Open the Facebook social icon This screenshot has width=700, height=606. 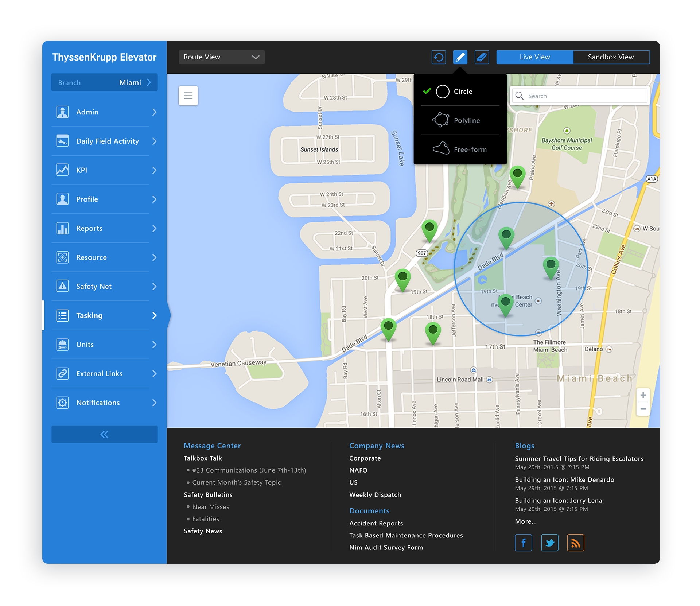coord(523,543)
